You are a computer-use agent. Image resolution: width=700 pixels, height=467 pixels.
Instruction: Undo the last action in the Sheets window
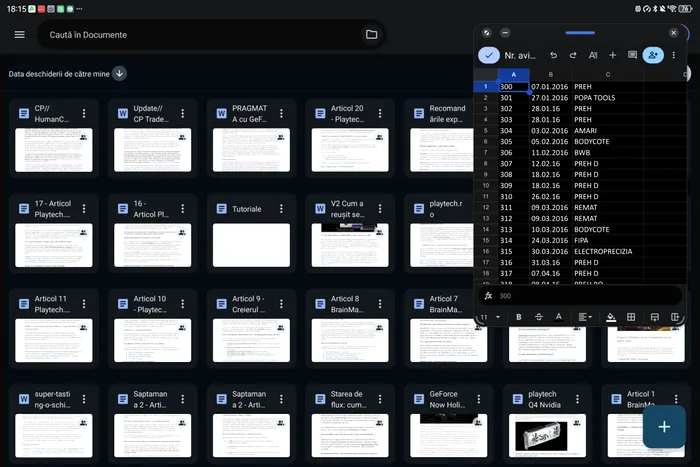coord(554,55)
